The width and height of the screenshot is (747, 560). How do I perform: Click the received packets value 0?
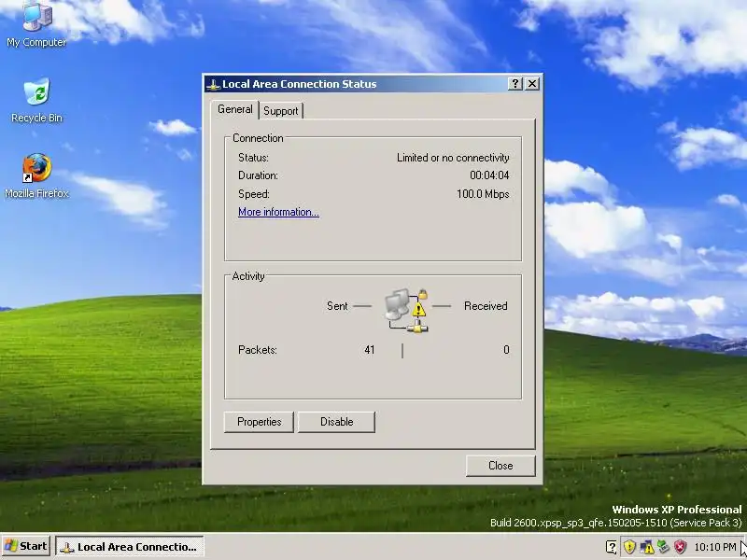(x=506, y=350)
